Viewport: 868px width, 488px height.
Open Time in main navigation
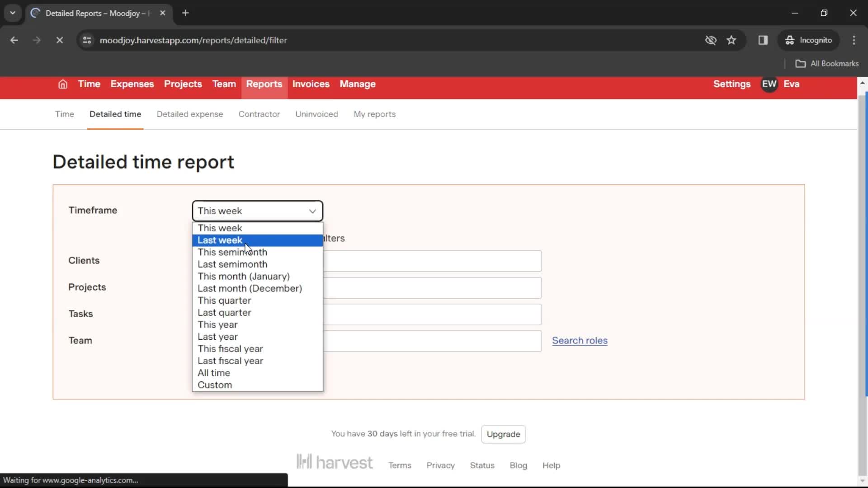point(89,84)
